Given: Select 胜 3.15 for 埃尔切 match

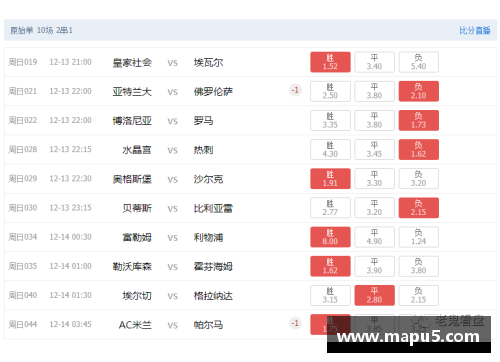Looking at the screenshot, I should click(x=330, y=295).
